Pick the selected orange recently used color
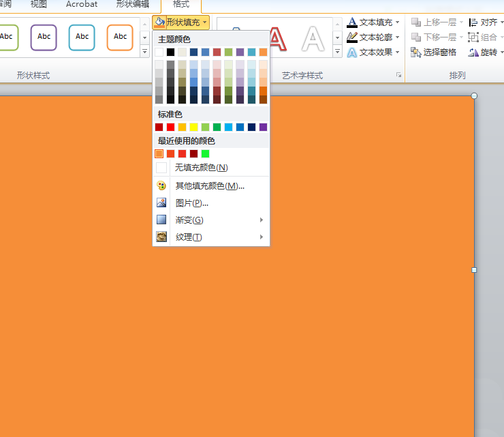Viewport: 504px width, 437px height. [159, 154]
